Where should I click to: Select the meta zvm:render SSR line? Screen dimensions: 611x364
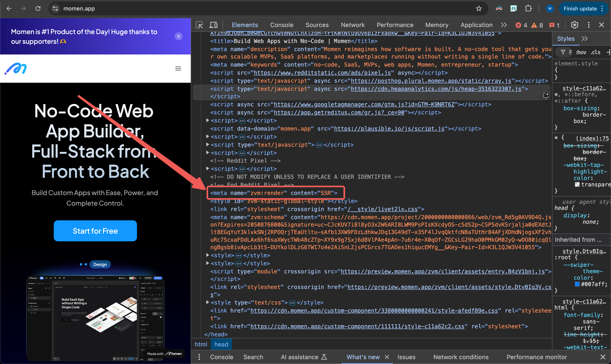pos(274,193)
